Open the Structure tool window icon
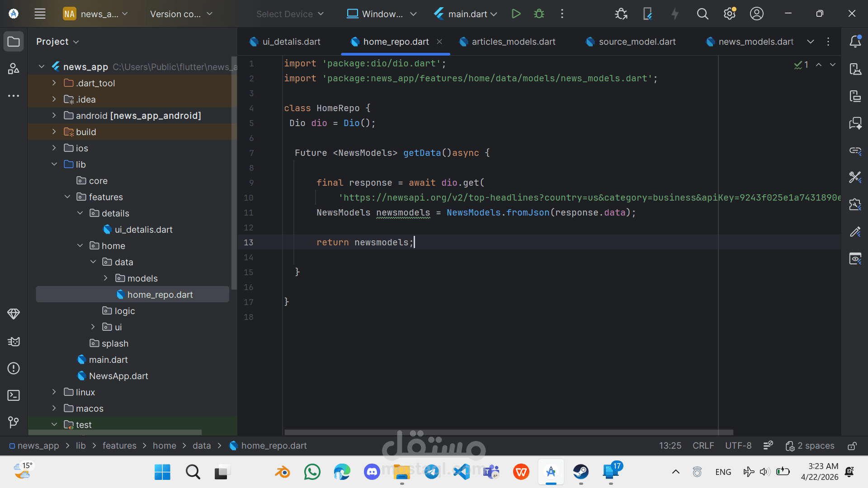 pyautogui.click(x=14, y=69)
